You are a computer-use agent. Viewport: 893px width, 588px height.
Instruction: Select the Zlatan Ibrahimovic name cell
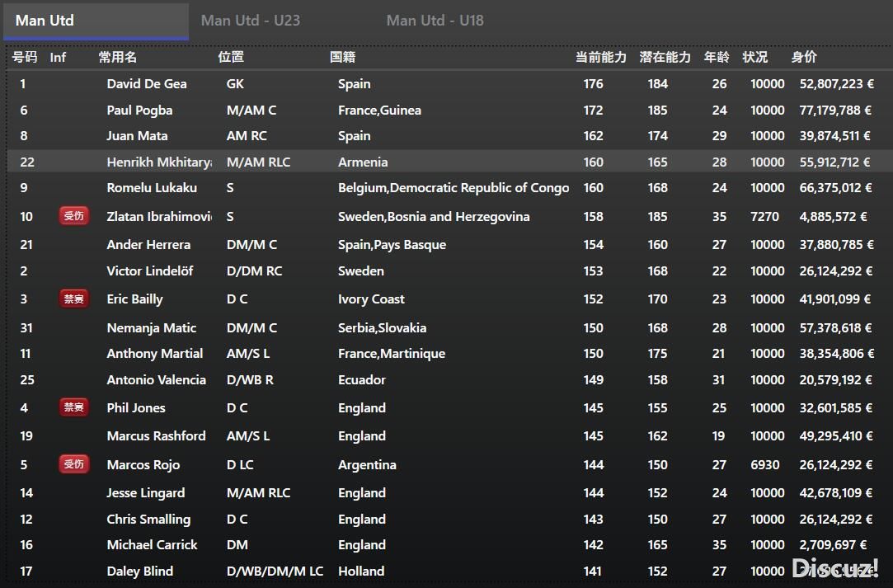(x=159, y=217)
